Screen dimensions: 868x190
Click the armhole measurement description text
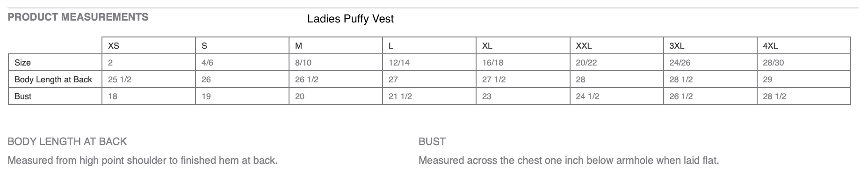568,161
